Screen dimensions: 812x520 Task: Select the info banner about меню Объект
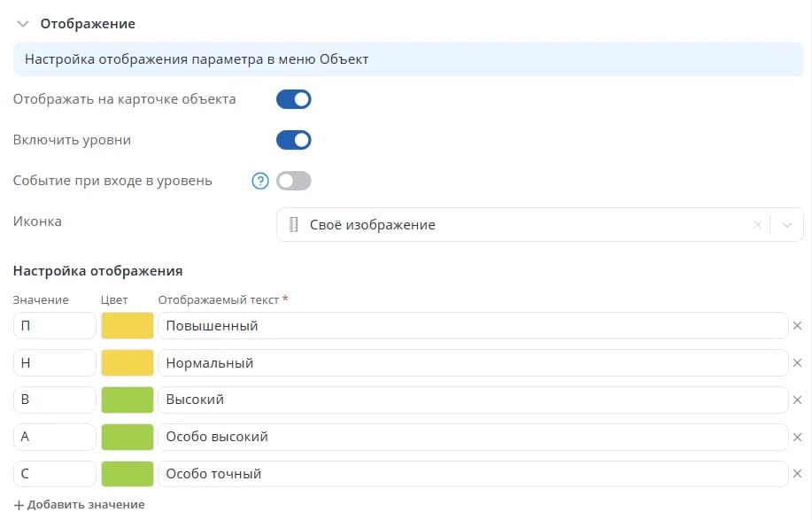coord(408,59)
